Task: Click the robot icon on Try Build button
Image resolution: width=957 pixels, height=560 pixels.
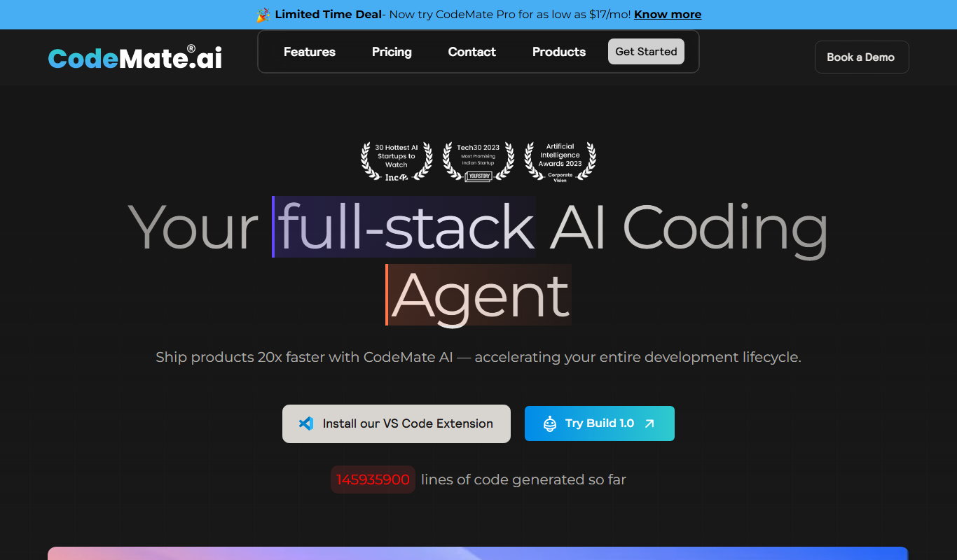Action: coord(550,423)
